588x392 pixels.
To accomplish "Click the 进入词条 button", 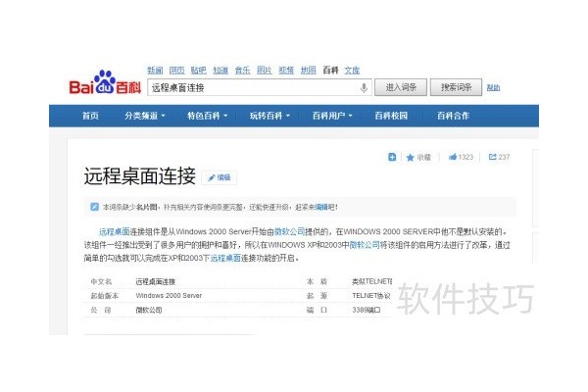I will tap(401, 87).
